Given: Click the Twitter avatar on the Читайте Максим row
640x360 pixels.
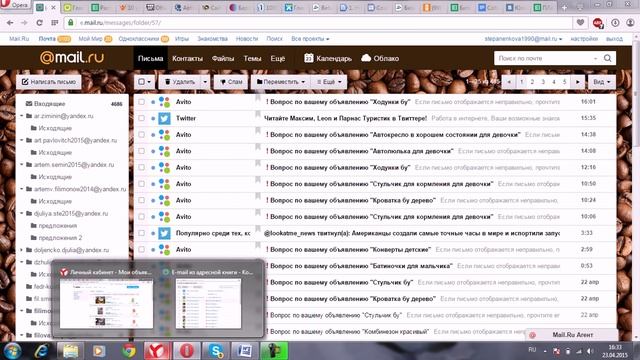Looking at the screenshot, I should point(164,118).
